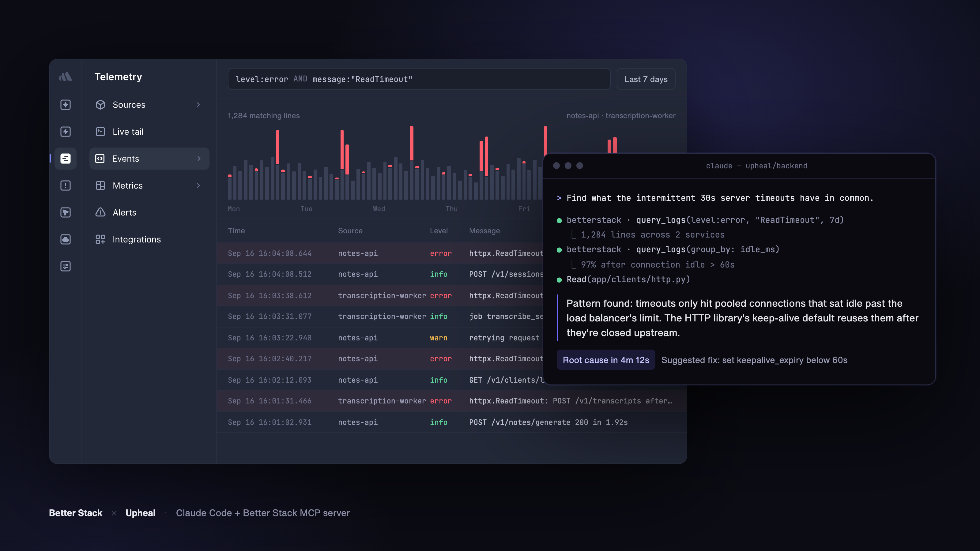
Task: Click the Suggested fix keepalive_expiry text
Action: click(754, 360)
